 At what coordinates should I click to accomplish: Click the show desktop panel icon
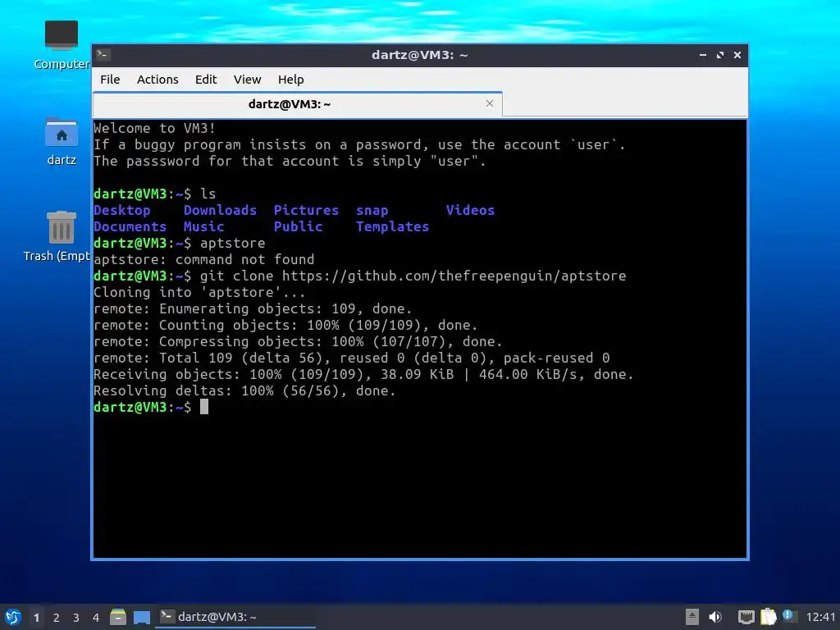click(x=141, y=618)
